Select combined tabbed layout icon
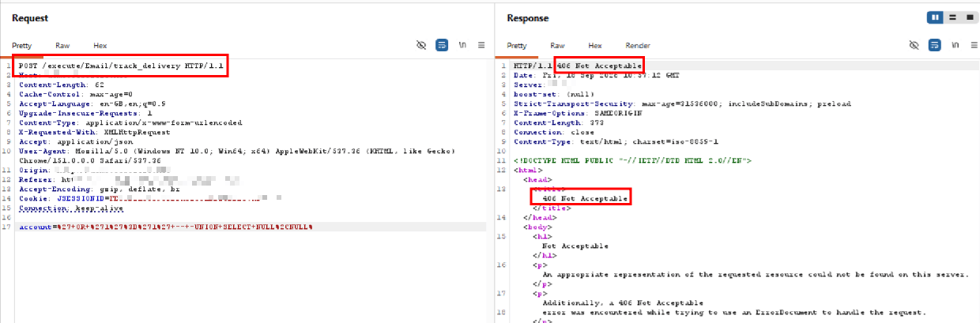Screen dimensions: 980x323 click(968, 17)
